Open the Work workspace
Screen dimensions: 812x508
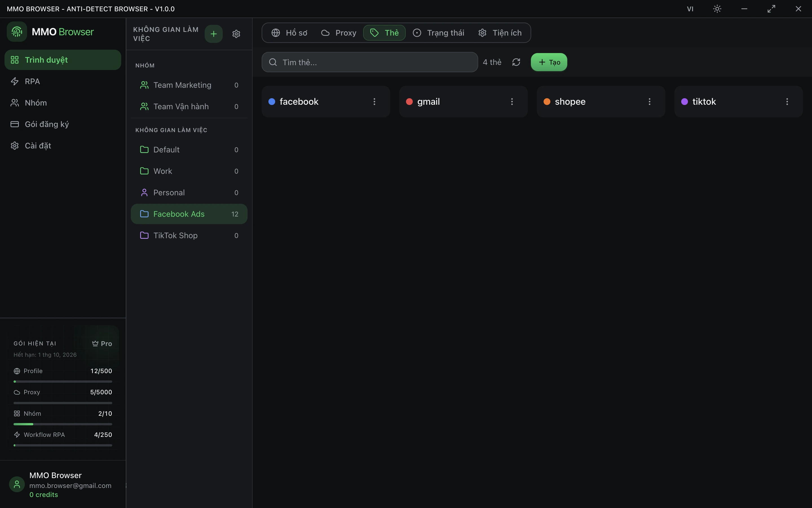189,171
